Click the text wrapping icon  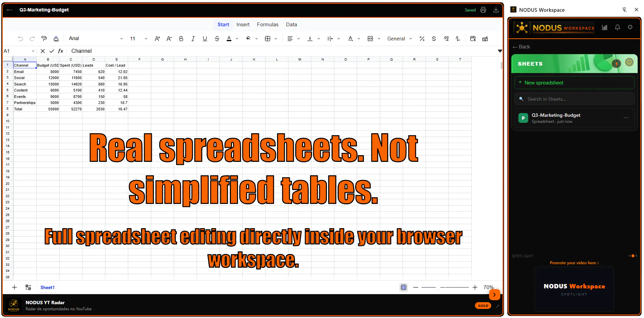click(330, 39)
